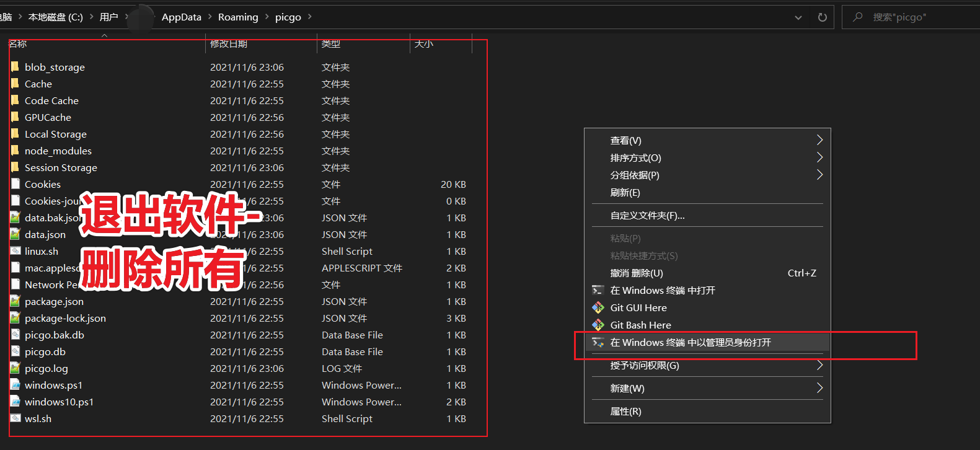Screen dimensions: 980x450
Task: Select the Local Storage folder icon
Action: [15, 133]
